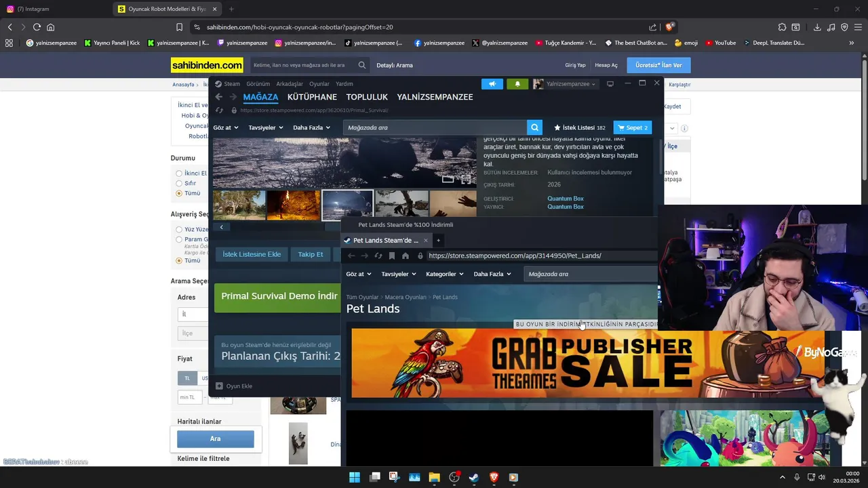
Task: Click the sahibinden search magnifier icon
Action: (362, 65)
